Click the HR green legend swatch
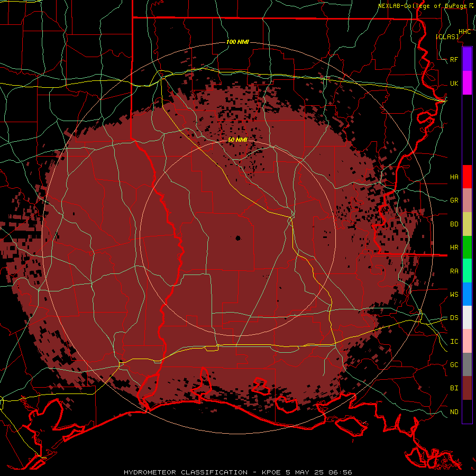 pyautogui.click(x=467, y=248)
